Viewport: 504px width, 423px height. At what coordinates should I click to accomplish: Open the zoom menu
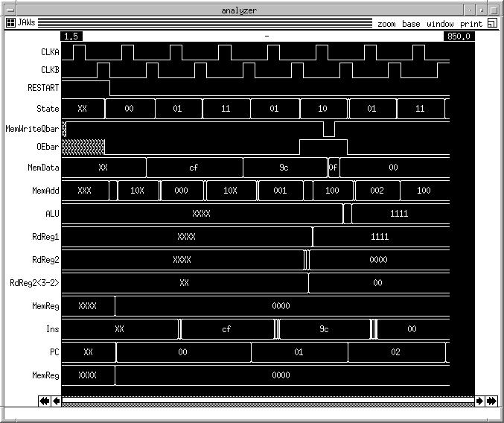click(x=386, y=24)
